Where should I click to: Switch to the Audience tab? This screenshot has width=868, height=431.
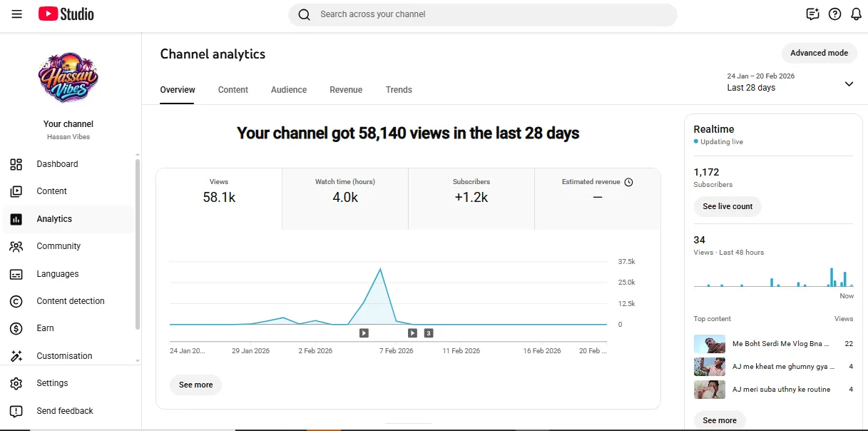click(x=289, y=90)
